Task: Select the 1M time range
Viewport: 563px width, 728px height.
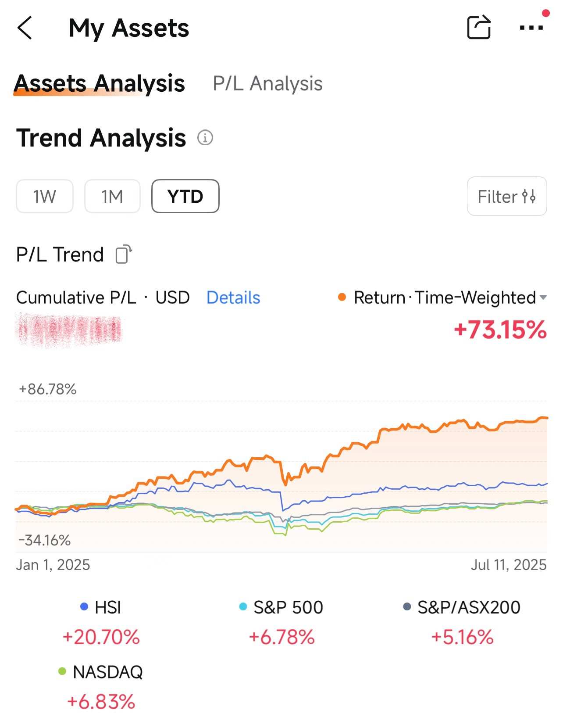Action: point(112,196)
